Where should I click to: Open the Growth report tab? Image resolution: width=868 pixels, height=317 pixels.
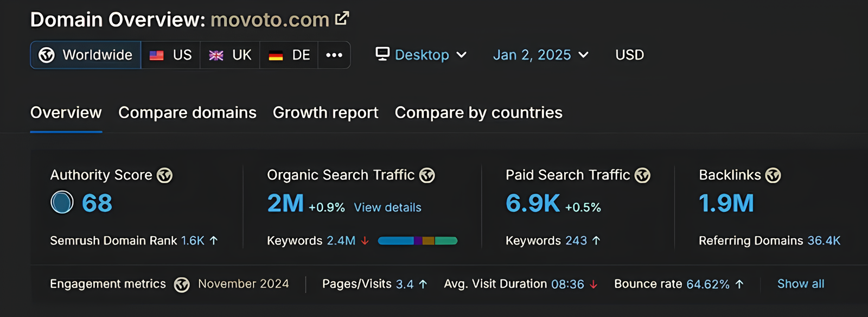(x=325, y=113)
